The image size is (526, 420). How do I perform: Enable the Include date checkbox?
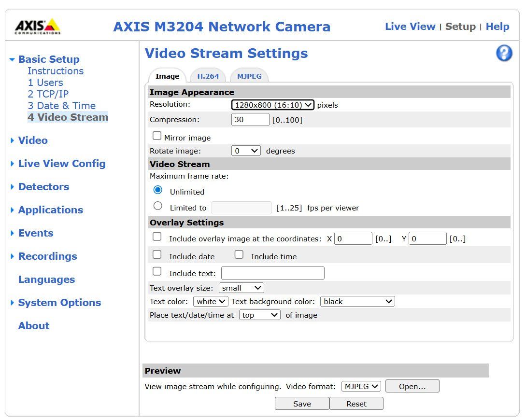click(x=156, y=254)
